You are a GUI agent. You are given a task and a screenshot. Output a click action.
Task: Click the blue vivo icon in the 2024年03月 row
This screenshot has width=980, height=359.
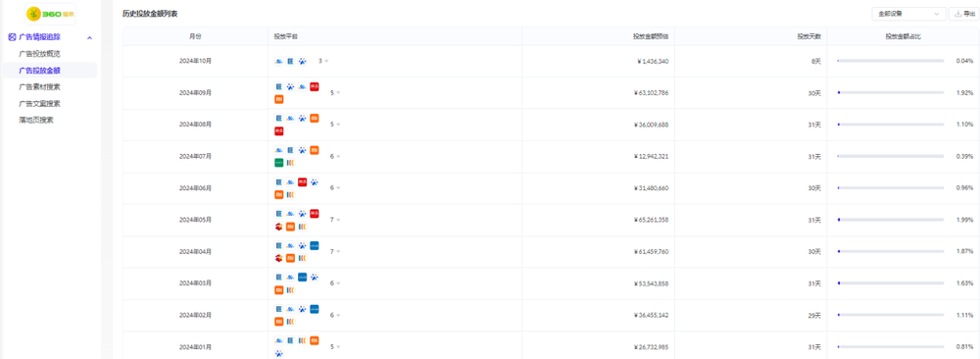(x=303, y=277)
